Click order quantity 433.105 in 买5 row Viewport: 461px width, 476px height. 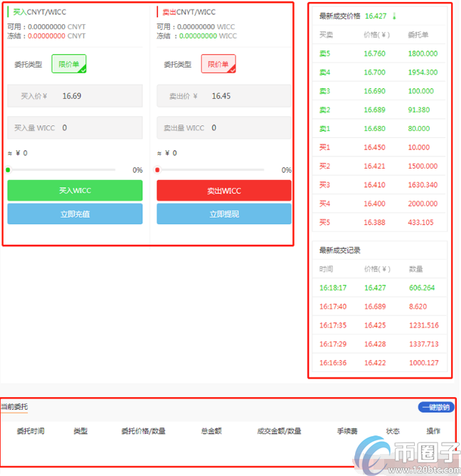click(420, 222)
